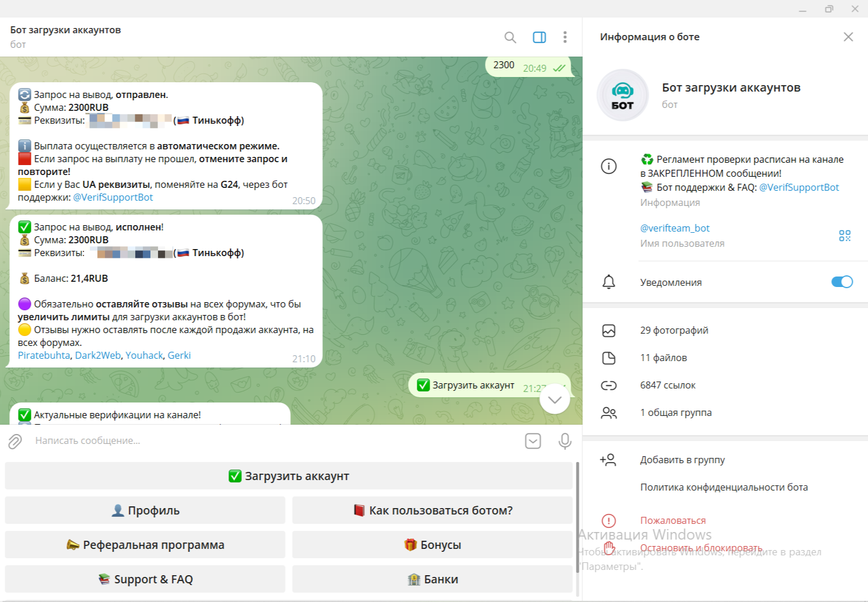Open the bot avatar picture

pos(623,96)
